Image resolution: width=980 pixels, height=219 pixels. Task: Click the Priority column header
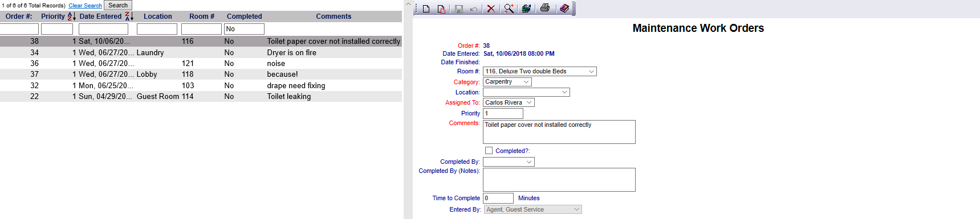pyautogui.click(x=53, y=16)
